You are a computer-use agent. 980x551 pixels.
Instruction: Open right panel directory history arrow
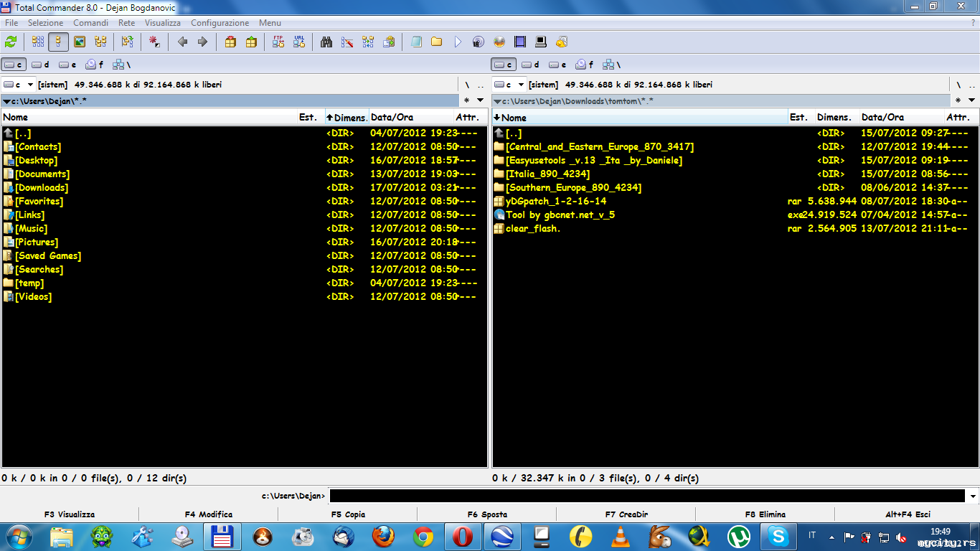click(972, 100)
